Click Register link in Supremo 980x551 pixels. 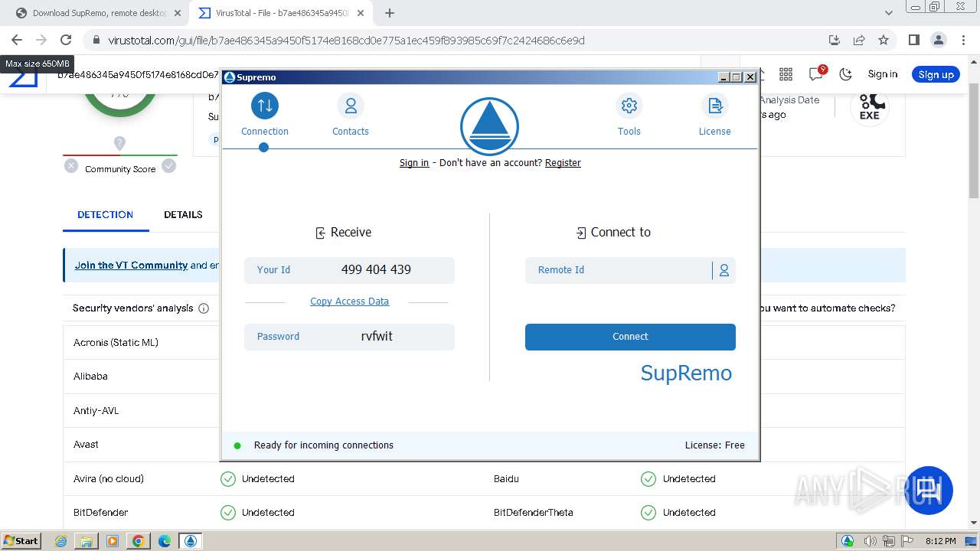coord(563,163)
